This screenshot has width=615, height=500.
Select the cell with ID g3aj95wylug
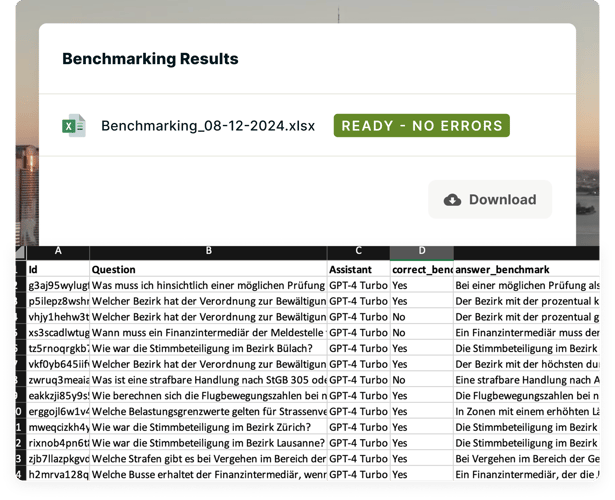57,285
